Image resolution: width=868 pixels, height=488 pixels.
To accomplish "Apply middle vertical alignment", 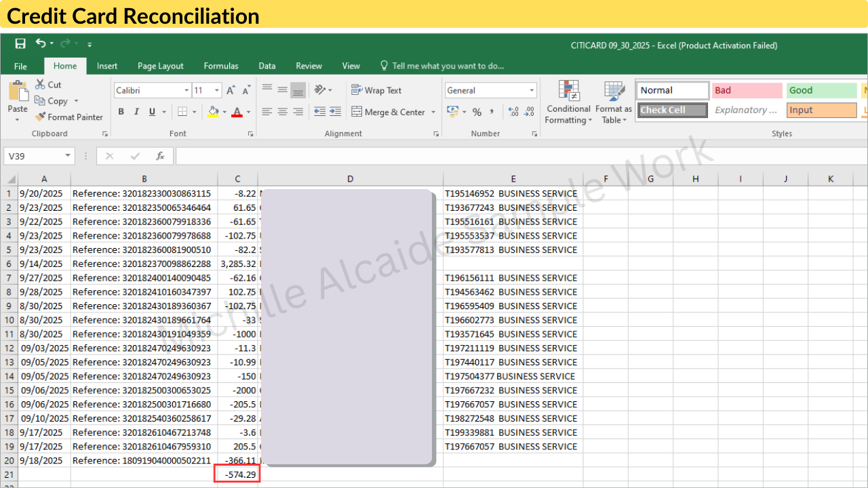I will [283, 90].
